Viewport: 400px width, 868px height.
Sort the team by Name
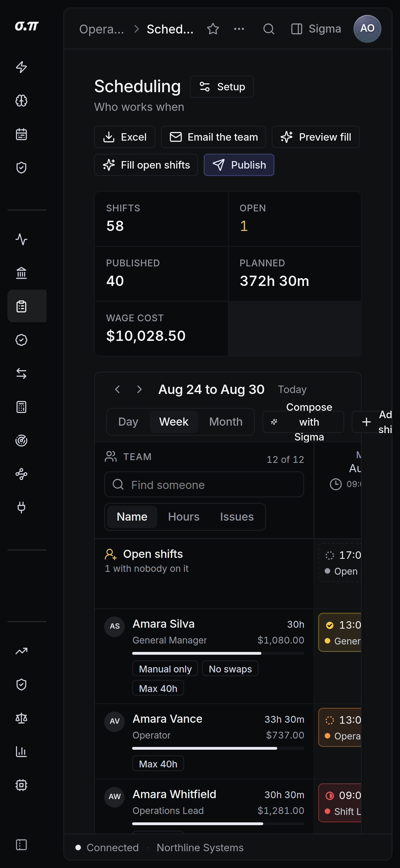(132, 517)
